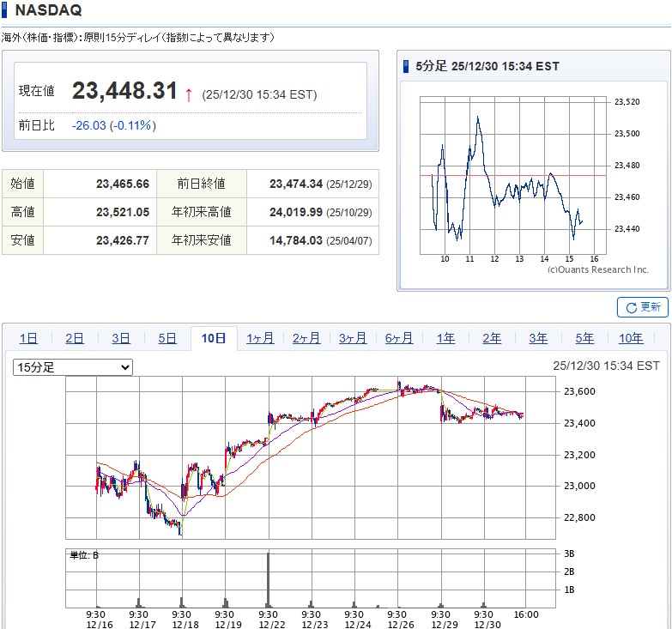The width and height of the screenshot is (672, 629).
Task: Show the 2ヶ月 chart range
Action: coord(306,338)
